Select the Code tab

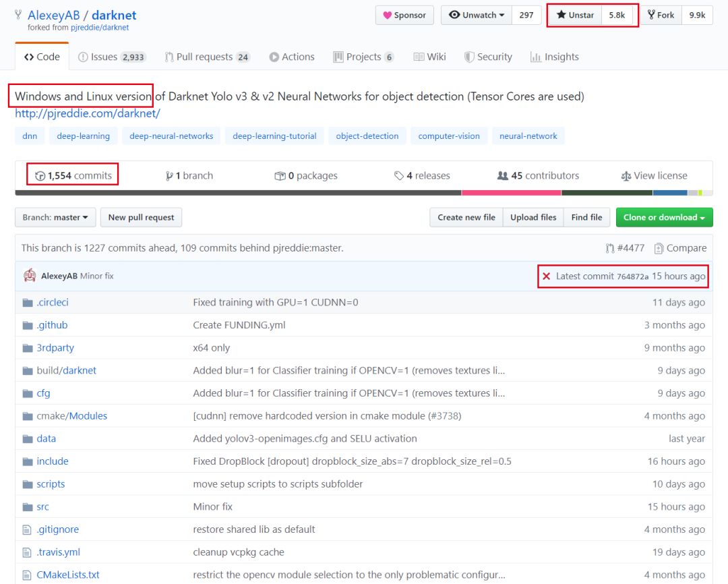(x=42, y=57)
